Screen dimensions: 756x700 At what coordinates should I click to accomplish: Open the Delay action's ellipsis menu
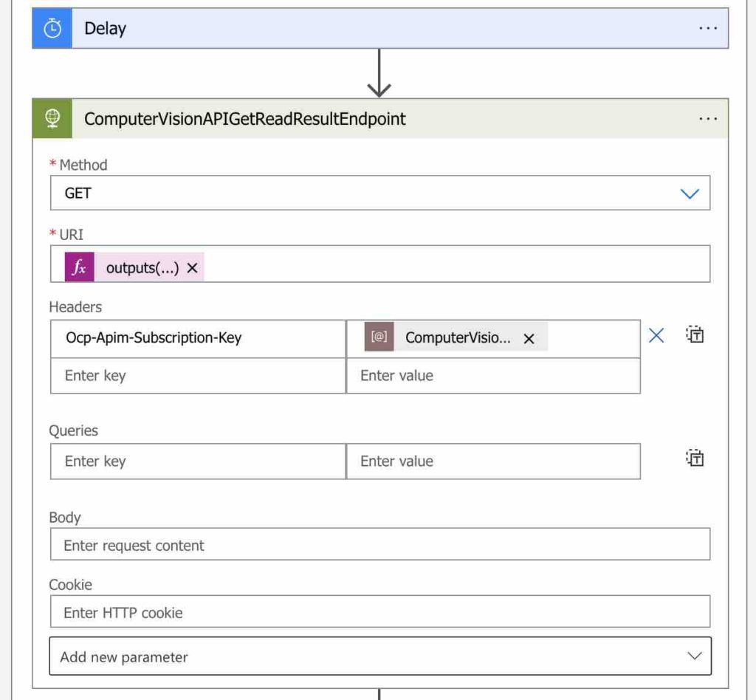pyautogui.click(x=708, y=27)
